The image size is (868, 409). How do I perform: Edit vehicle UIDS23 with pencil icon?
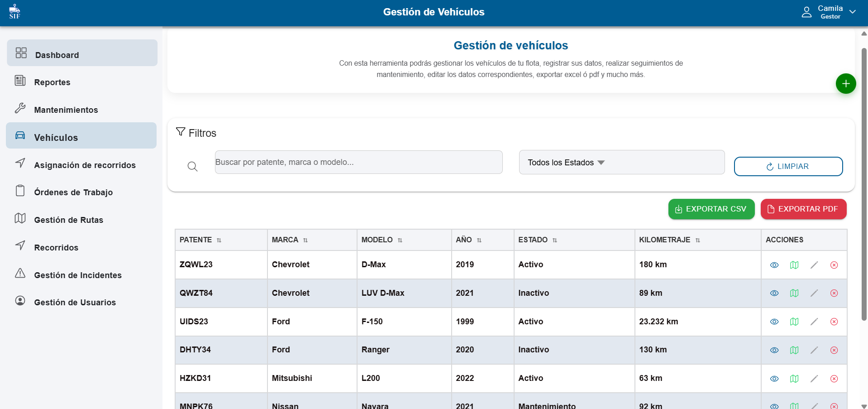814,322
